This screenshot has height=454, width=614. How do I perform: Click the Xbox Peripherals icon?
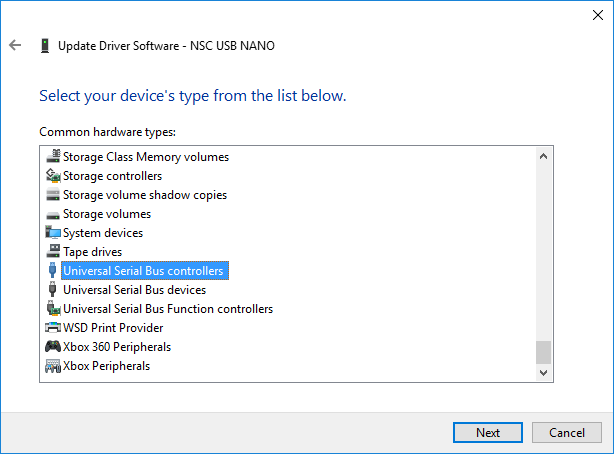tap(53, 365)
